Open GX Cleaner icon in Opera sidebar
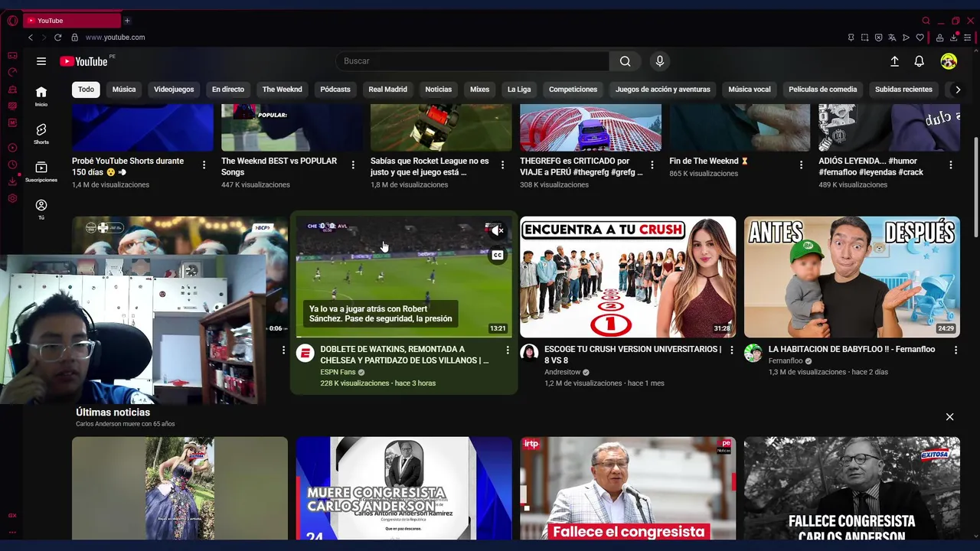 (12, 89)
